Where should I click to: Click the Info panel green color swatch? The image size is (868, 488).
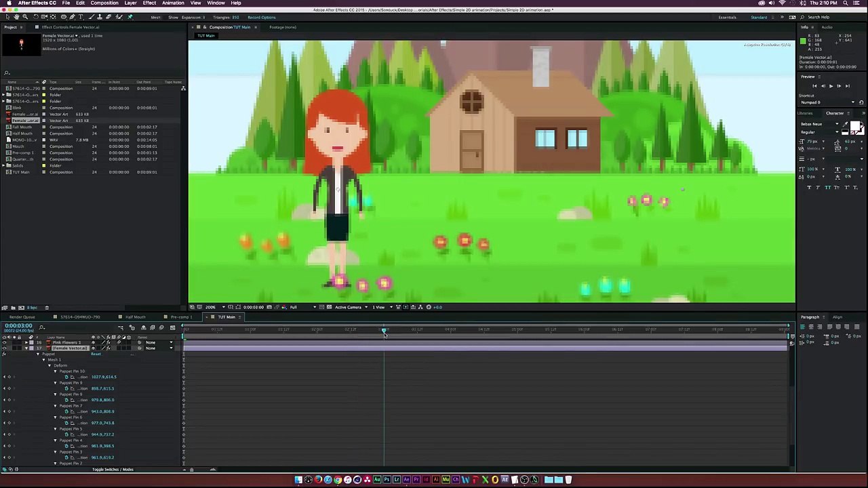click(x=803, y=41)
